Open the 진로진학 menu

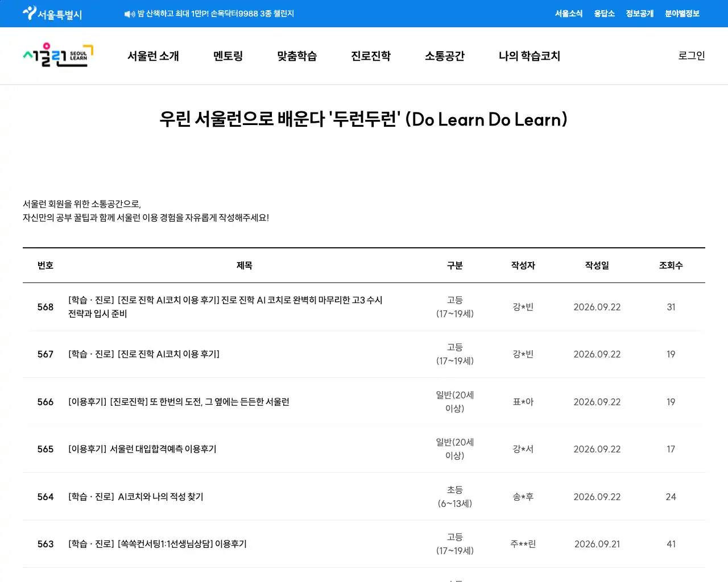[x=371, y=56]
